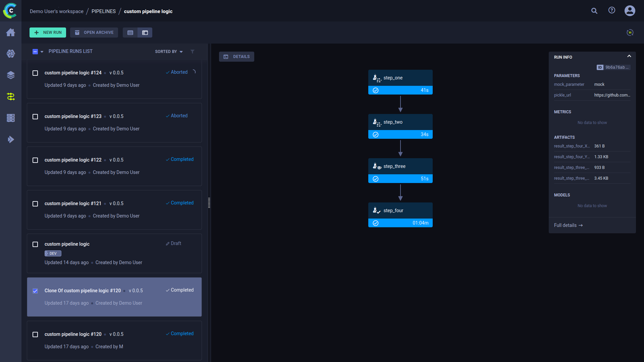644x362 pixels.
Task: Click the search magnifier icon
Action: (x=594, y=11)
